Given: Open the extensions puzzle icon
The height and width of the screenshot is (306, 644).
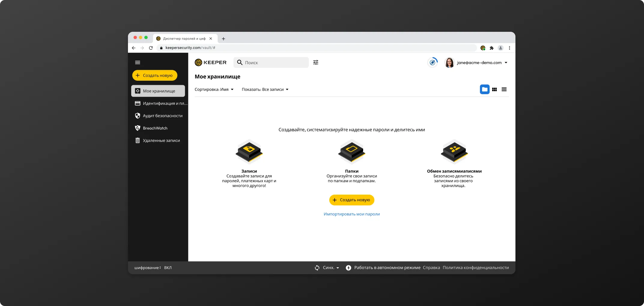Looking at the screenshot, I should point(492,48).
